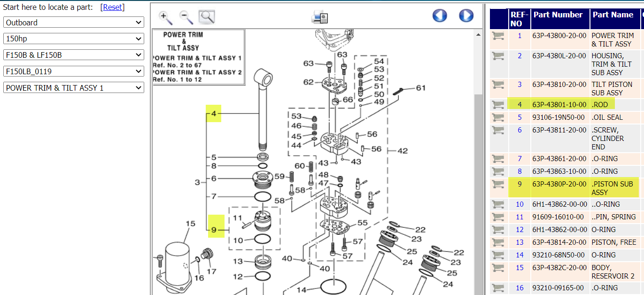Zoom out of the diagram
Image resolution: width=644 pixels, height=295 pixels.
pos(186,17)
